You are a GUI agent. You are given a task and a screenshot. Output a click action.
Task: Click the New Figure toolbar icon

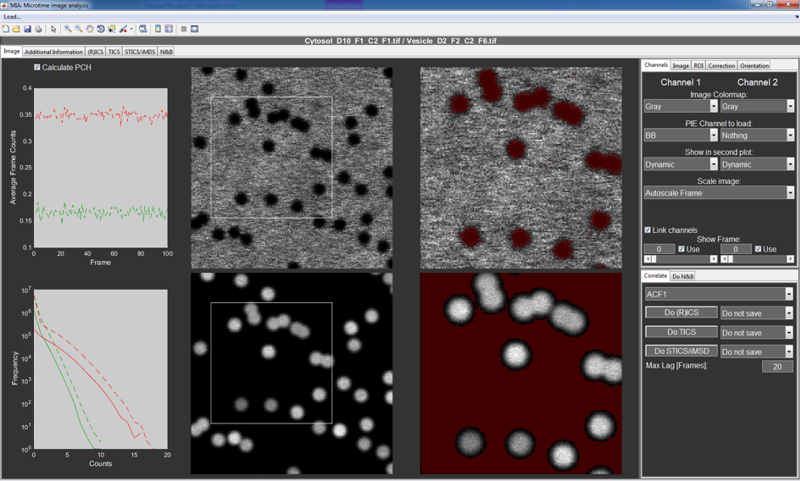[6, 29]
